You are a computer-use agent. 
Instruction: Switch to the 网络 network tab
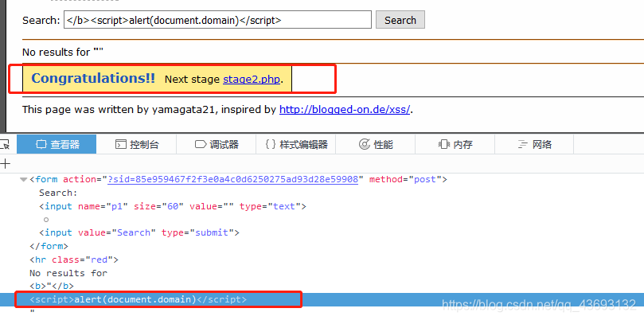point(534,144)
